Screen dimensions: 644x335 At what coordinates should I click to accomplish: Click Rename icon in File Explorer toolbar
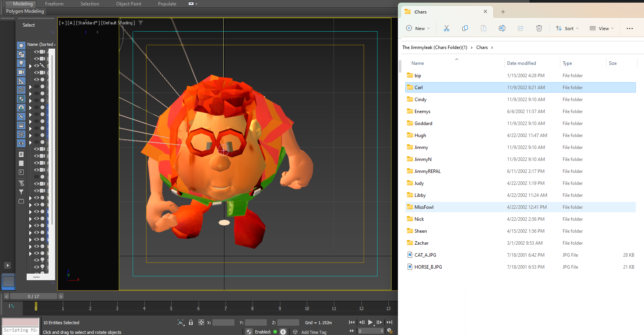(x=502, y=28)
